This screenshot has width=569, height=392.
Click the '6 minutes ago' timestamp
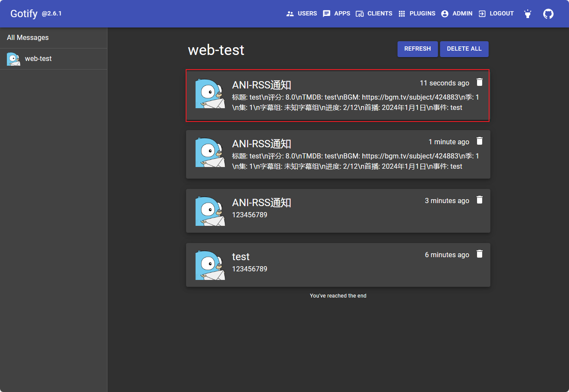pos(447,255)
